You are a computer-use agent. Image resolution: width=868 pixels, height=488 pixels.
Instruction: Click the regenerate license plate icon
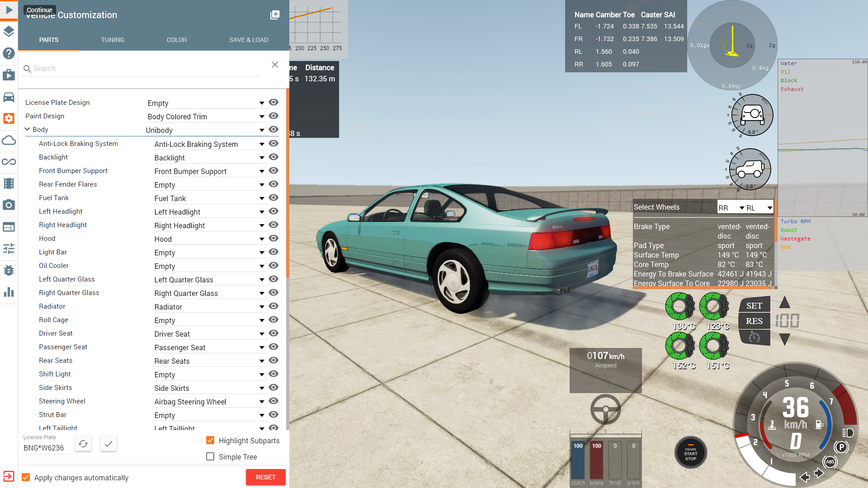point(83,444)
